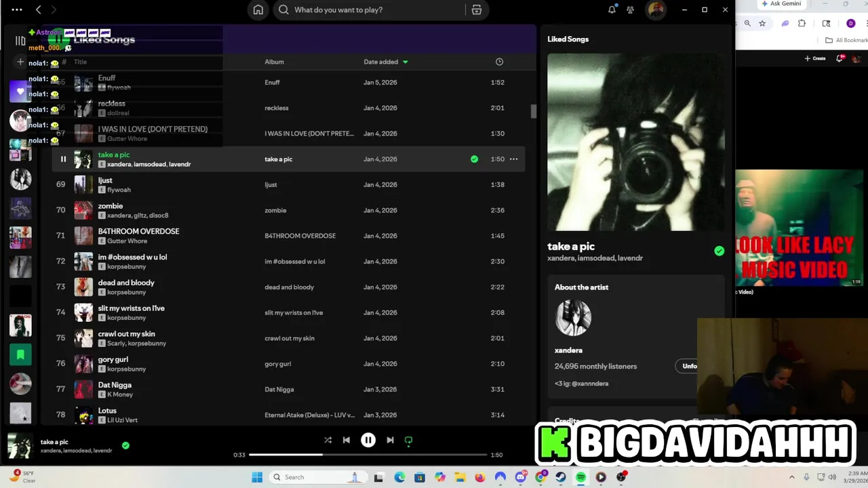Open Chrome extensions puzzle icon

point(802,23)
